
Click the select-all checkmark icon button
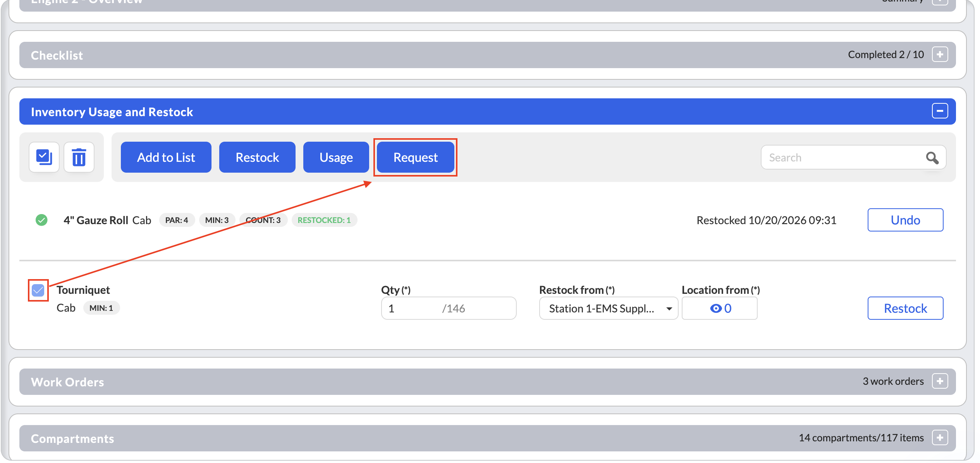pos(44,157)
